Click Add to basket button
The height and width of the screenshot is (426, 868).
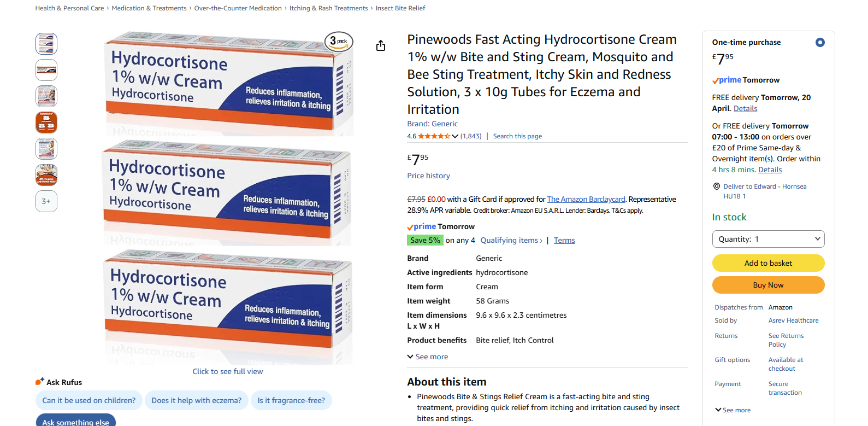click(x=768, y=263)
